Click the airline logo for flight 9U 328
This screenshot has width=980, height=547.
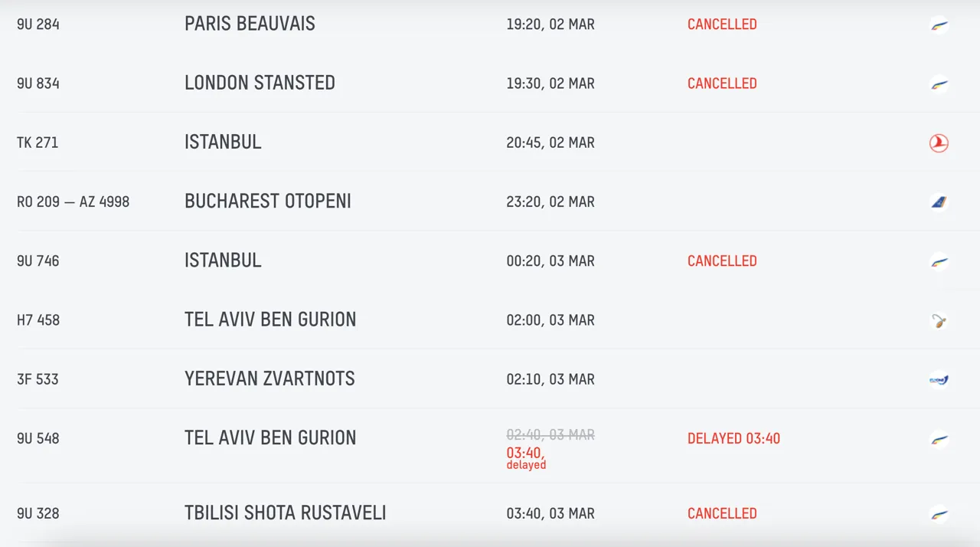pyautogui.click(x=939, y=513)
